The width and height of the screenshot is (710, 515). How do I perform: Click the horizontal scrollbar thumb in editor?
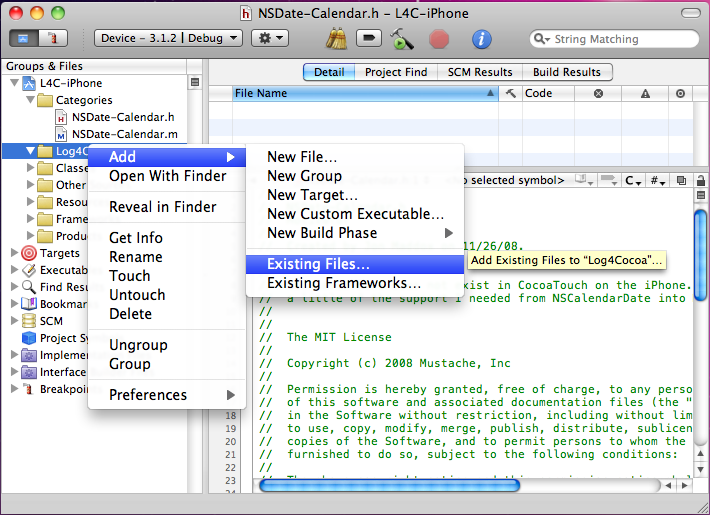tap(389, 486)
